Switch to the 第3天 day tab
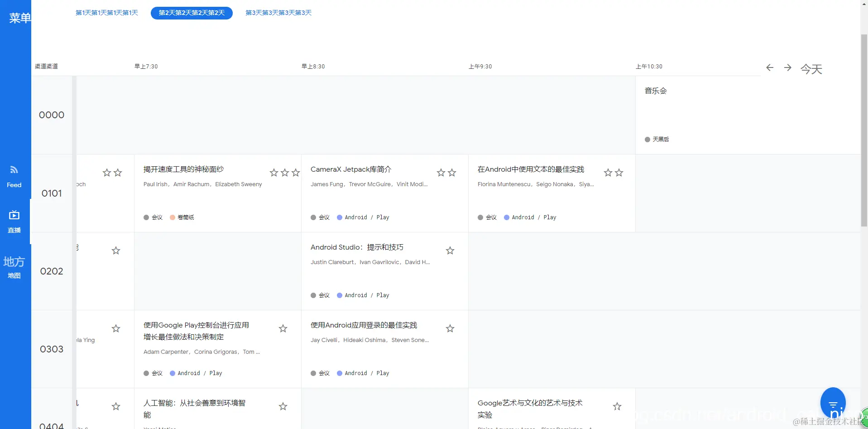Viewport: 868px width, 429px height. [x=278, y=13]
